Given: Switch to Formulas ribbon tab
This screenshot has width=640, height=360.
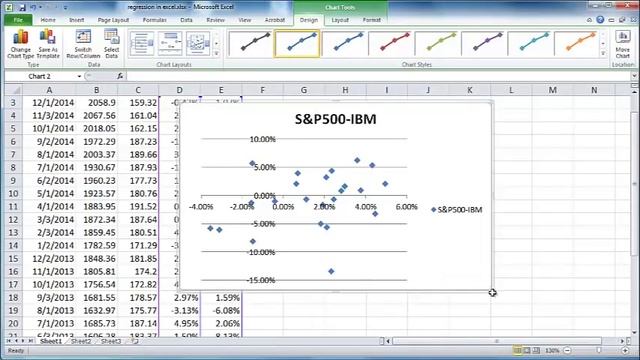Looking at the screenshot, I should tap(154, 20).
